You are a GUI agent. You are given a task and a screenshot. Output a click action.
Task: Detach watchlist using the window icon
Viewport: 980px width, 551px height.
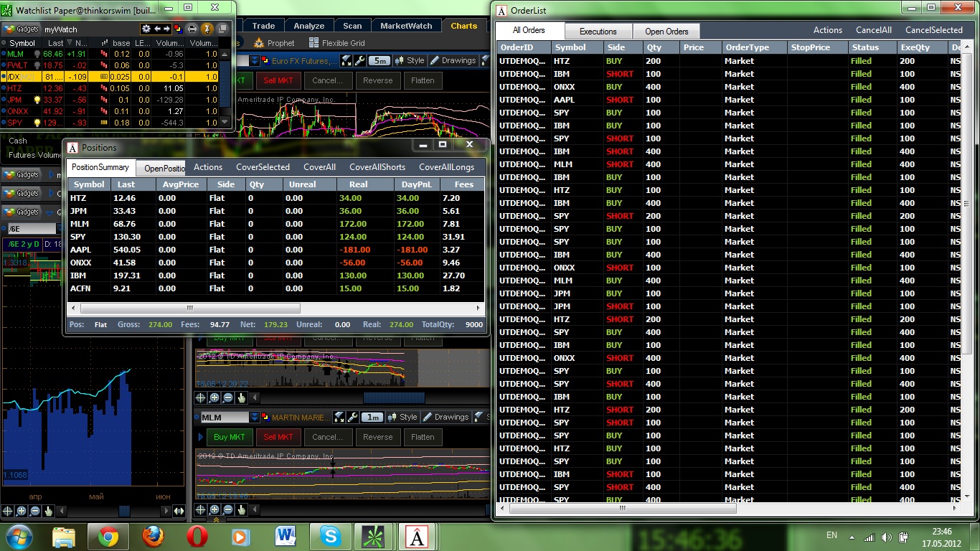point(223,29)
